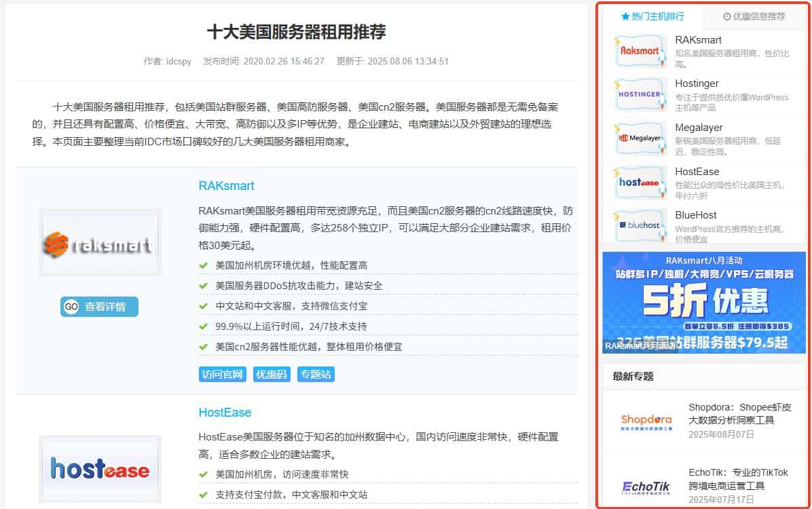Viewport: 812px width, 509px height.
Task: Switch to the 优惠信息推荐 tab
Action: tap(754, 16)
